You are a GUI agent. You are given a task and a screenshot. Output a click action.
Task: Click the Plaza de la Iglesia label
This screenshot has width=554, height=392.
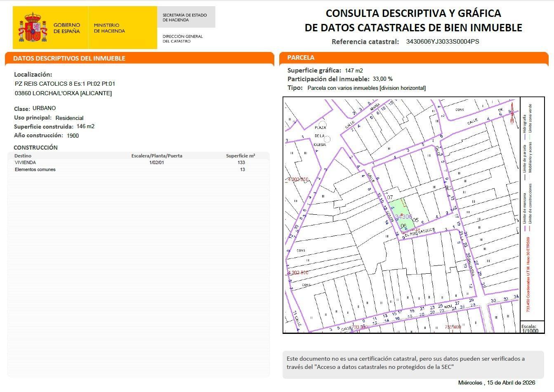[320, 136]
